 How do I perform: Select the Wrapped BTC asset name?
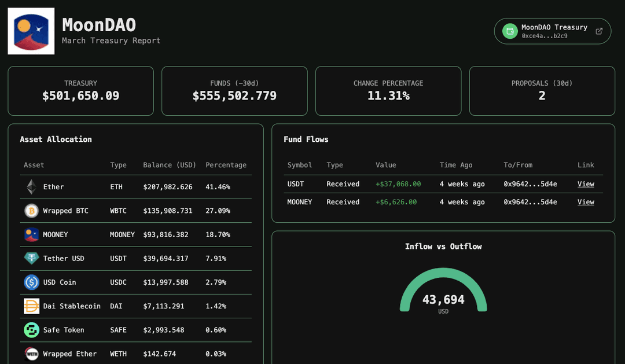click(x=66, y=211)
